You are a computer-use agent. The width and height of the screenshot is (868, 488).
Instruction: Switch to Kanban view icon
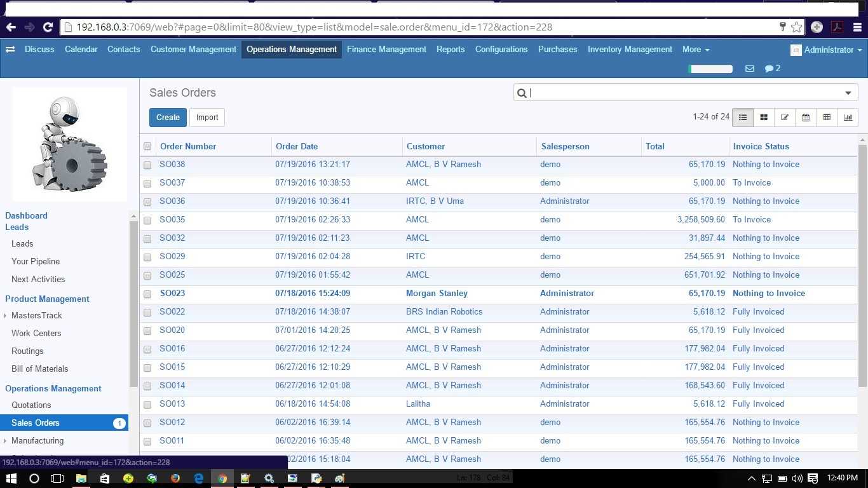pos(764,118)
